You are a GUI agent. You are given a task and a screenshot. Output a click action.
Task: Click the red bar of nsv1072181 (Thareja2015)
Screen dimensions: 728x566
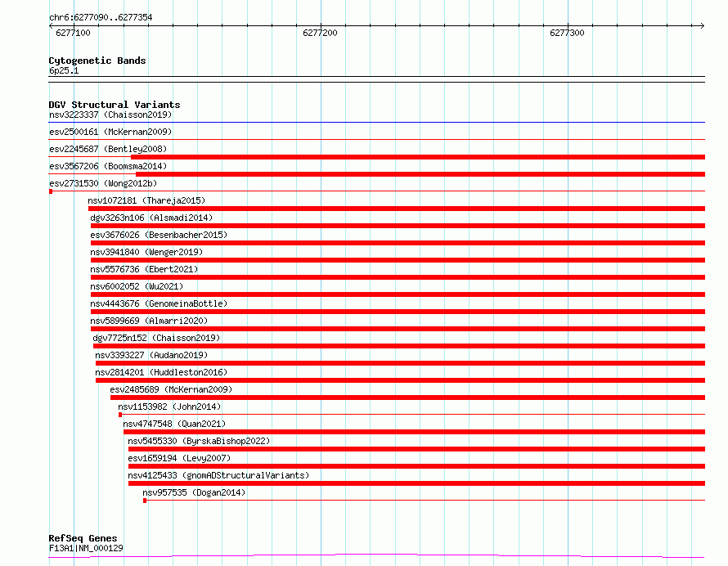tap(397, 209)
